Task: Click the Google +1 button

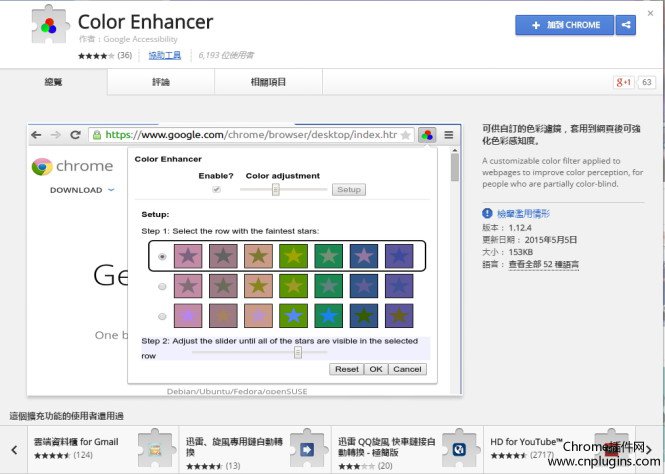Action: click(x=623, y=82)
